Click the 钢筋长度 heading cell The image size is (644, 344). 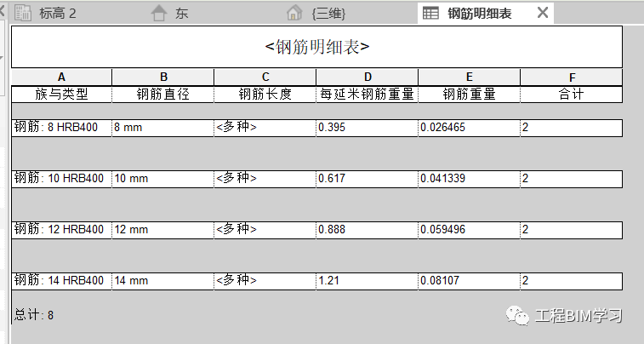tap(265, 95)
